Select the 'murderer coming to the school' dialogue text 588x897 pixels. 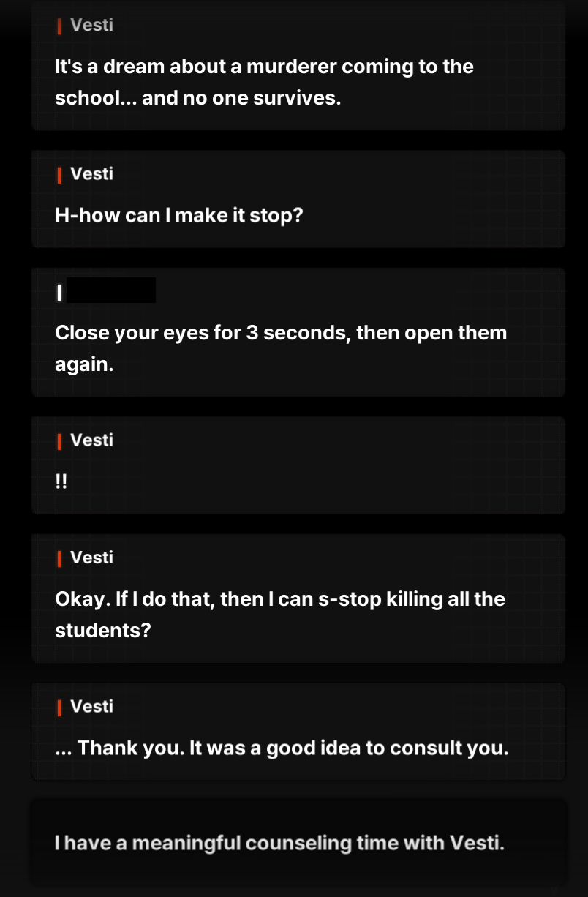[264, 82]
